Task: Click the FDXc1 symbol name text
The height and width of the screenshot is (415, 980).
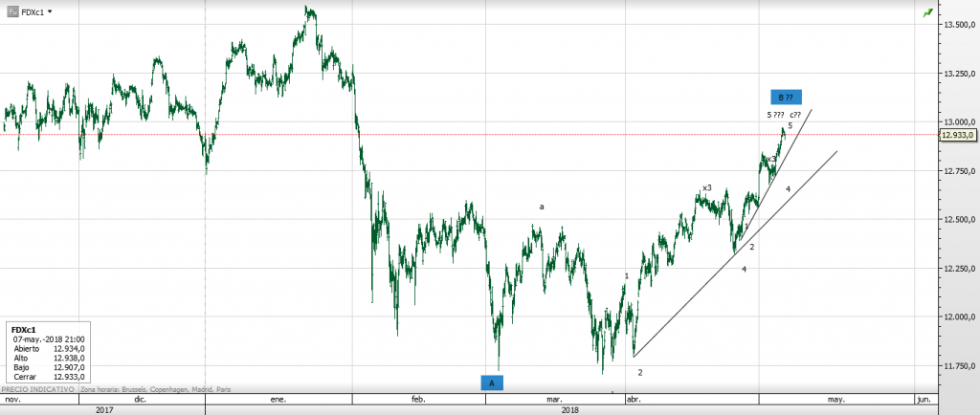Action: point(32,12)
